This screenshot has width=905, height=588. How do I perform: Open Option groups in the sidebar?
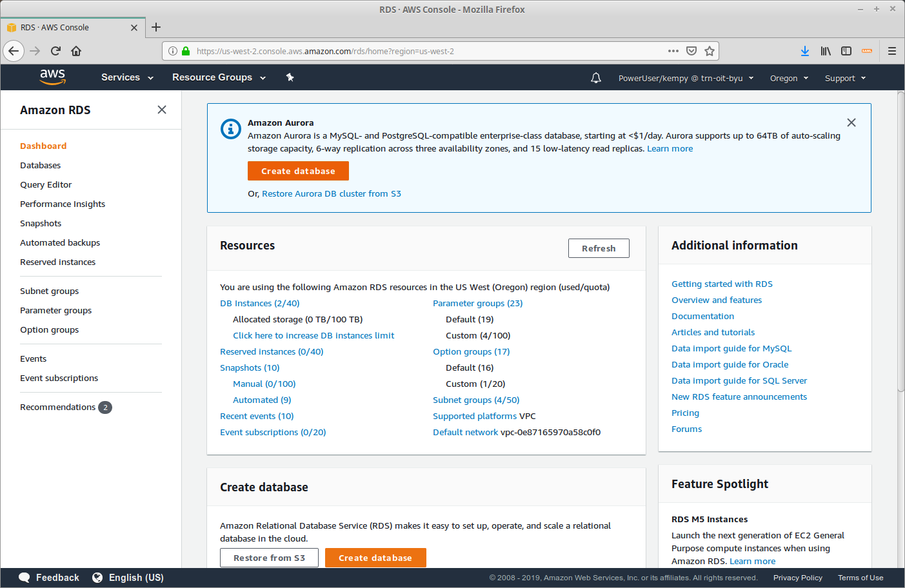tap(49, 330)
